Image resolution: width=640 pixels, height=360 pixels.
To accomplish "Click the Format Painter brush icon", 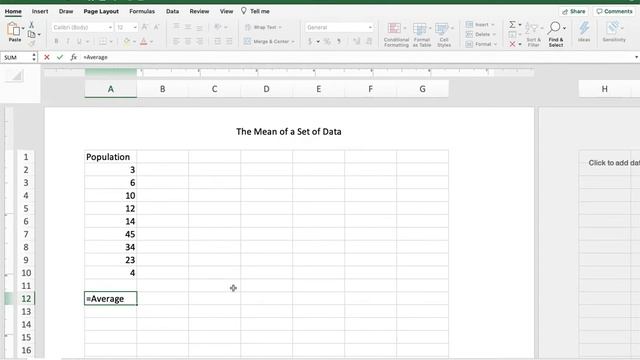I will tap(31, 43).
